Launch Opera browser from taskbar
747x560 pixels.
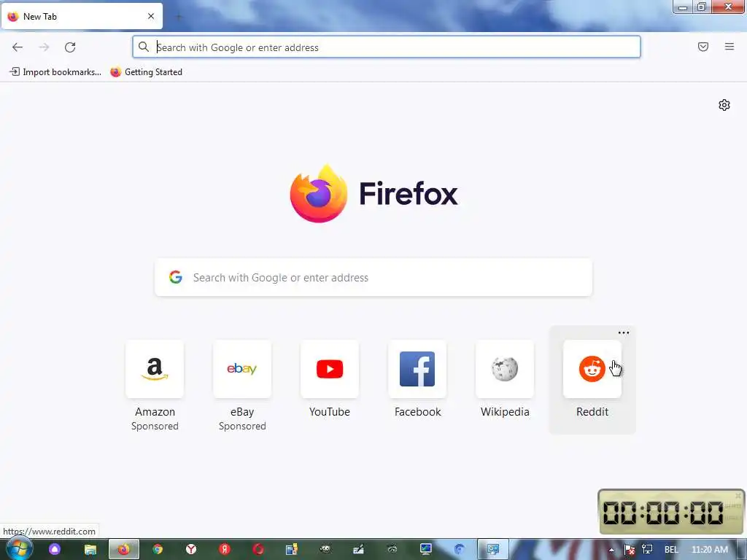click(x=258, y=550)
